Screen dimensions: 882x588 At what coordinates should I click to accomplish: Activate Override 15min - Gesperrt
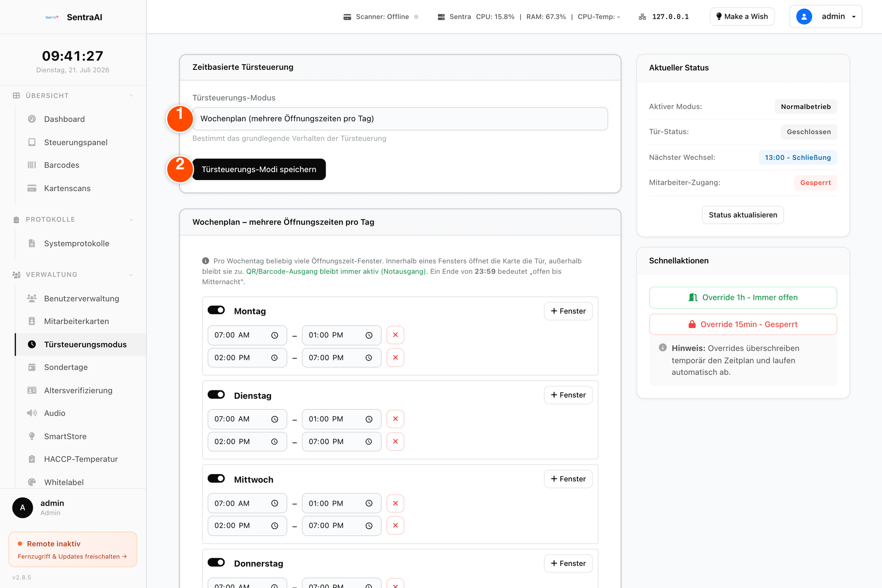743,324
